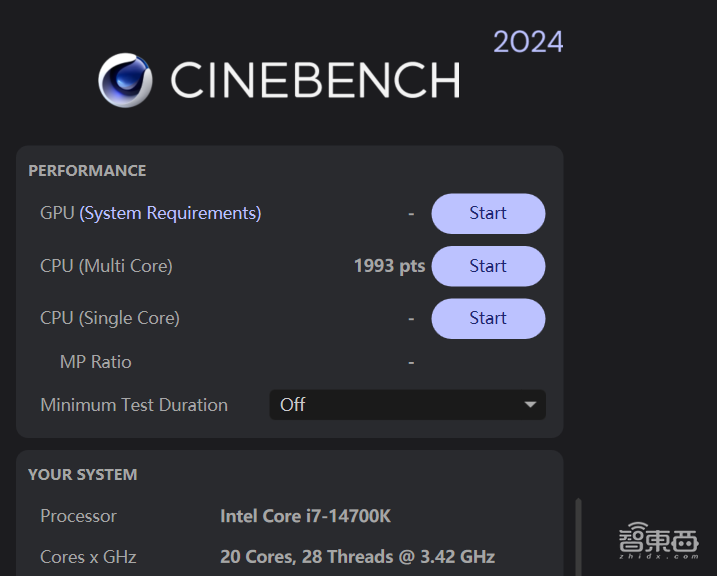The image size is (717, 576).
Task: Click the 1993 pts multi core score
Action: tap(389, 266)
